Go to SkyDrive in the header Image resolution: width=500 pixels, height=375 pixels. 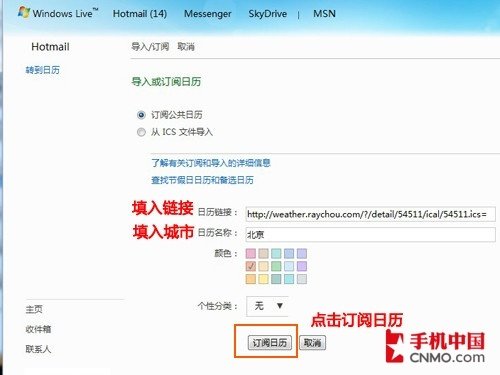pos(268,14)
